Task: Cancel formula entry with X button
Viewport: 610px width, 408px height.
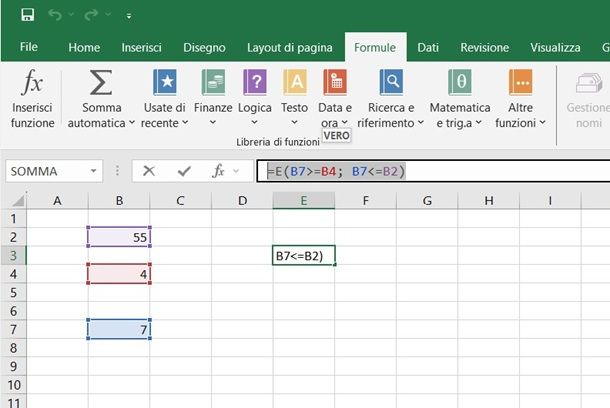Action: (x=149, y=171)
